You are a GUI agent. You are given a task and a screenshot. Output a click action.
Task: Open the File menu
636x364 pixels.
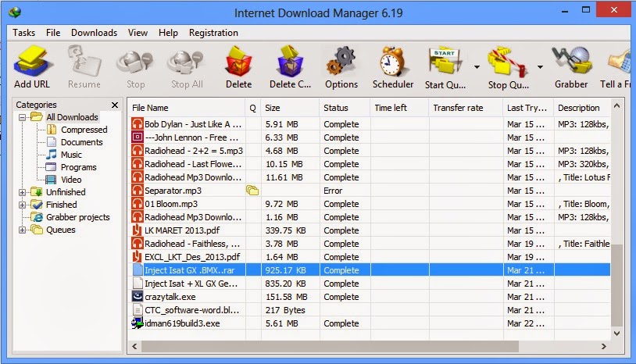(x=53, y=33)
